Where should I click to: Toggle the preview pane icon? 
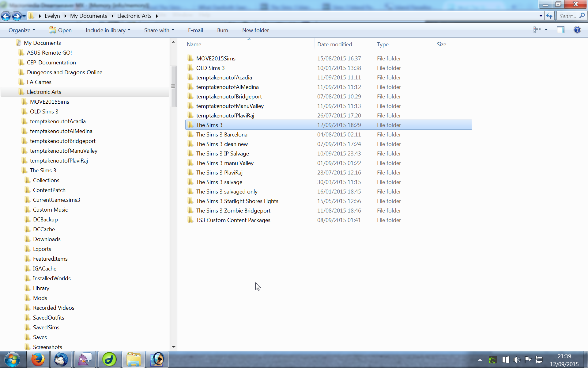(560, 30)
